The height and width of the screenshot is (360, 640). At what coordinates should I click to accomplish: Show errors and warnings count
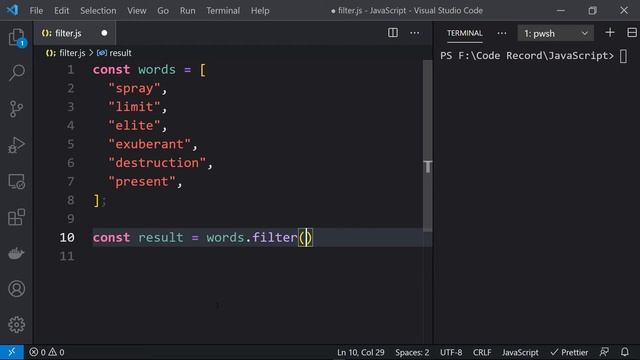tap(47, 352)
